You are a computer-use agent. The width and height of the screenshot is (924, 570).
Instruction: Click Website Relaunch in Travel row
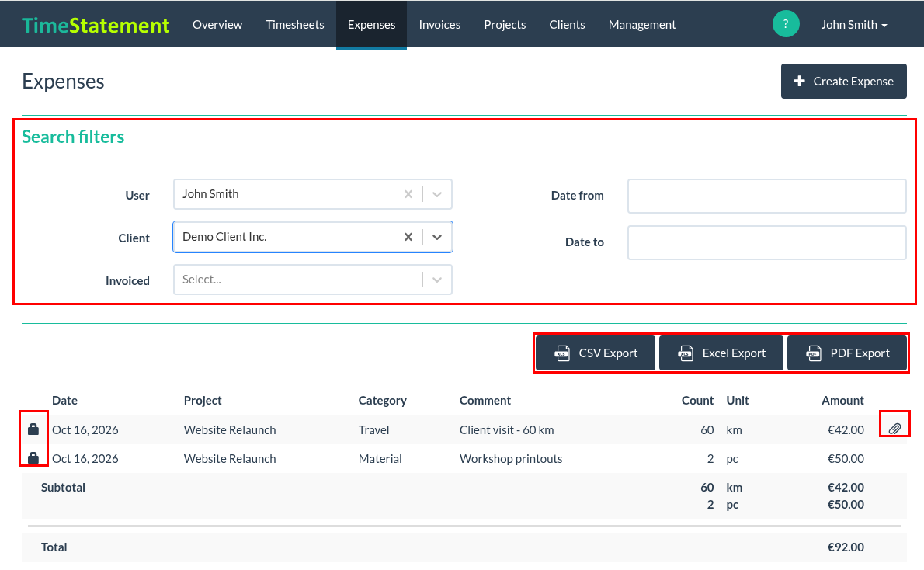(230, 429)
